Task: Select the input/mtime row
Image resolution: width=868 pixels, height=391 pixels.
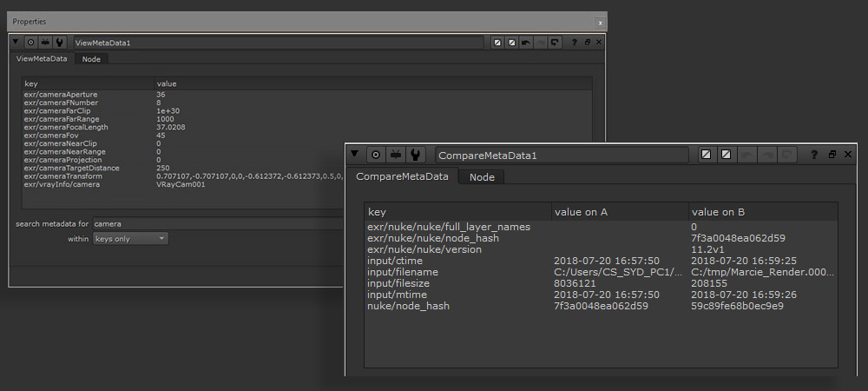Action: pos(601,295)
